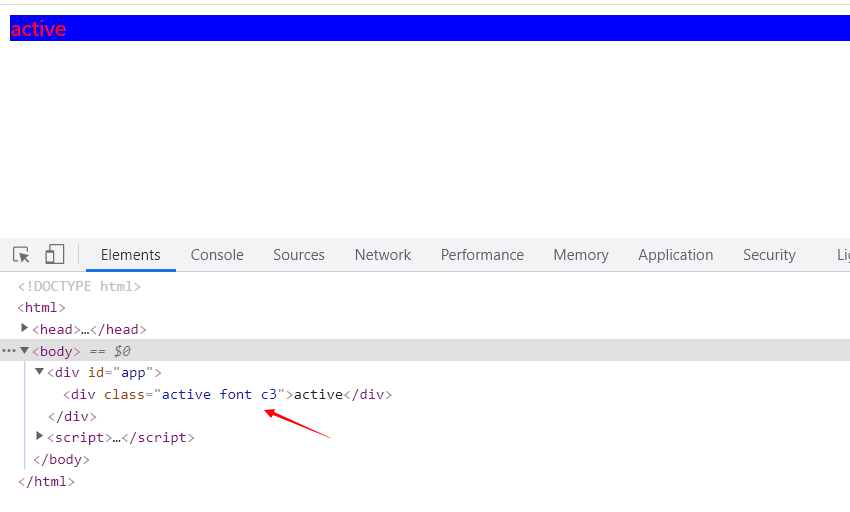The width and height of the screenshot is (850, 512).
Task: Select the closing </html> tag
Action: tap(46, 481)
